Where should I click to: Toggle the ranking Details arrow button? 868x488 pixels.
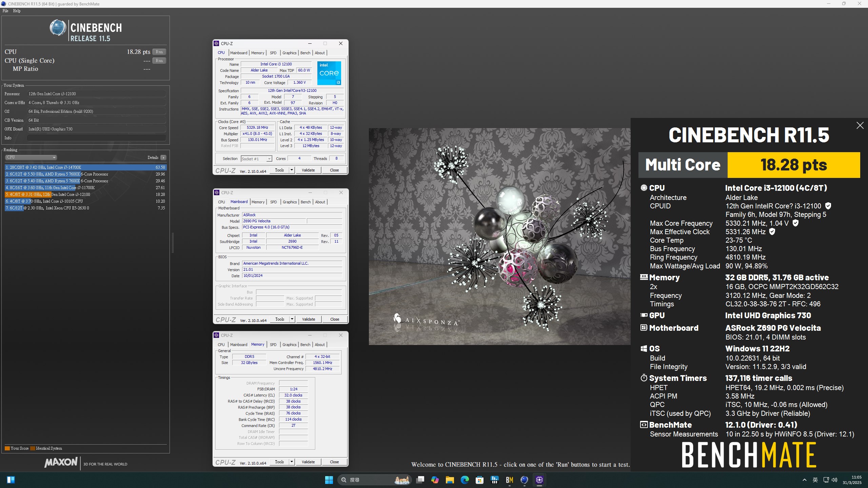click(163, 158)
